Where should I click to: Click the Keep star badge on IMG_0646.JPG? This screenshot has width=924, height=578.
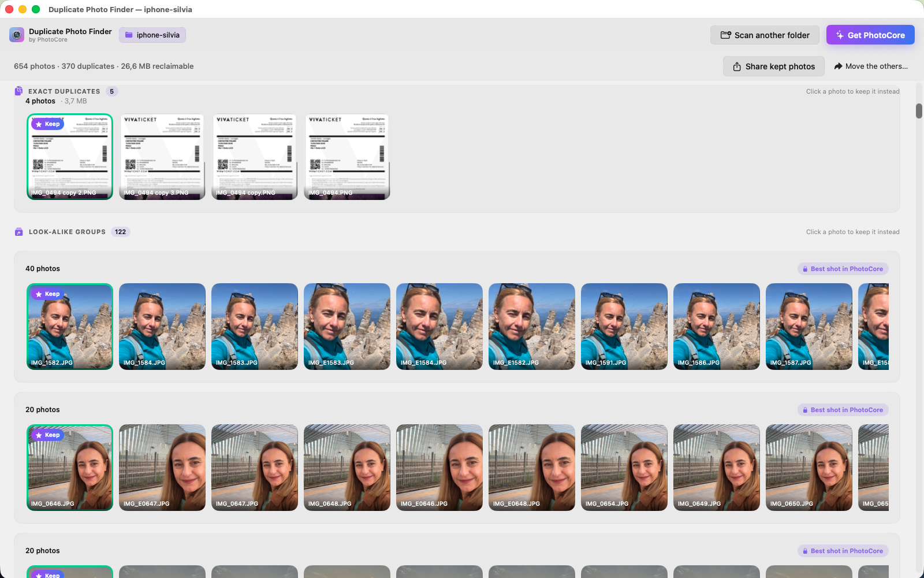[x=47, y=435]
